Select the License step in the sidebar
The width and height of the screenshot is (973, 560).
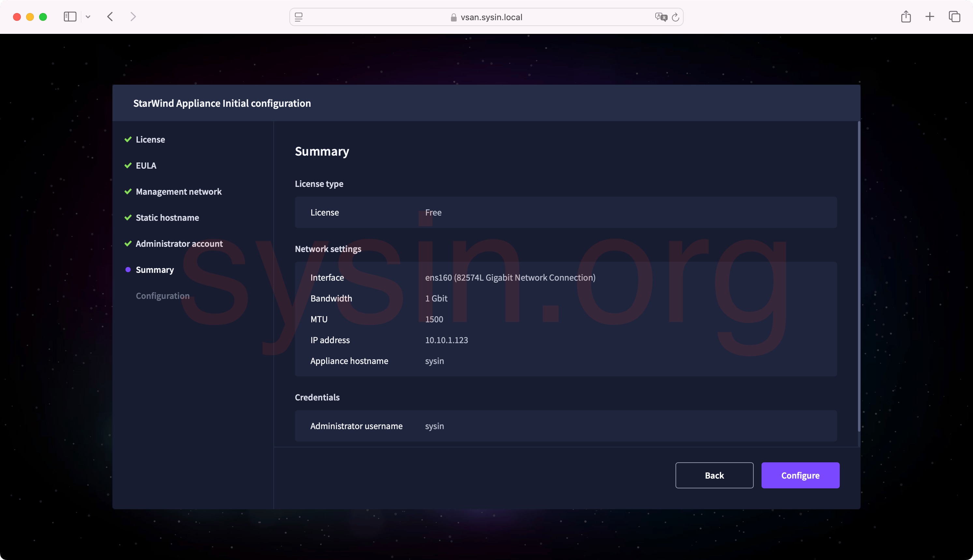pos(150,140)
